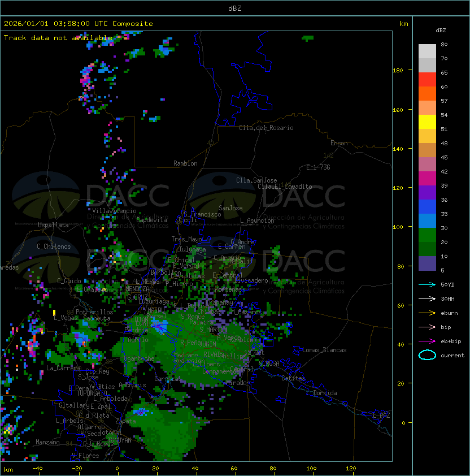Click the 'La_Carrera' map label
This screenshot has height=476, width=470.
pyautogui.click(x=63, y=368)
